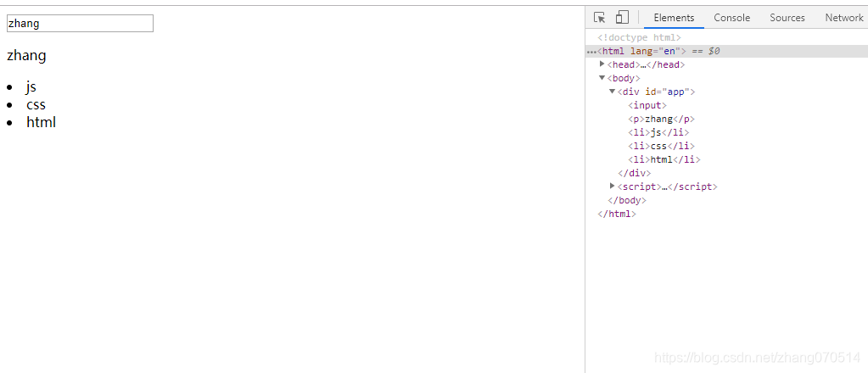Viewport: 868px width, 373px height.
Task: Click the ellipsis beside the html node
Action: pyautogui.click(x=591, y=52)
